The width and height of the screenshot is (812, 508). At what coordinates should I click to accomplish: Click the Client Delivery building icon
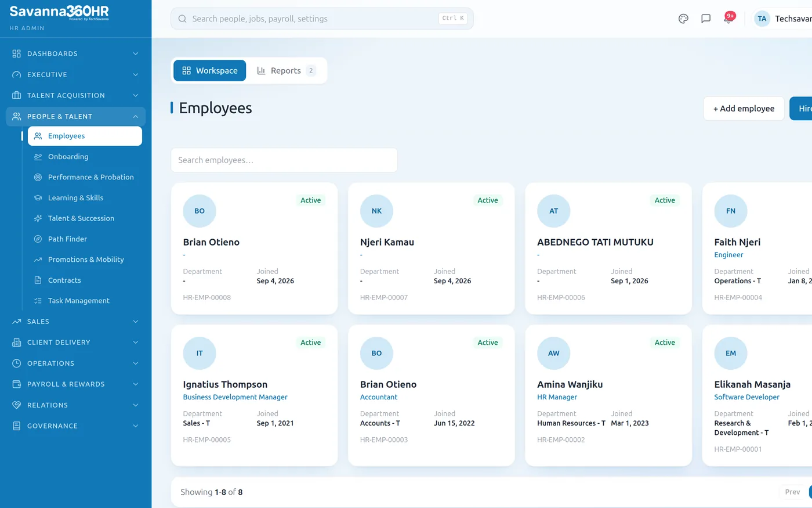click(x=16, y=343)
